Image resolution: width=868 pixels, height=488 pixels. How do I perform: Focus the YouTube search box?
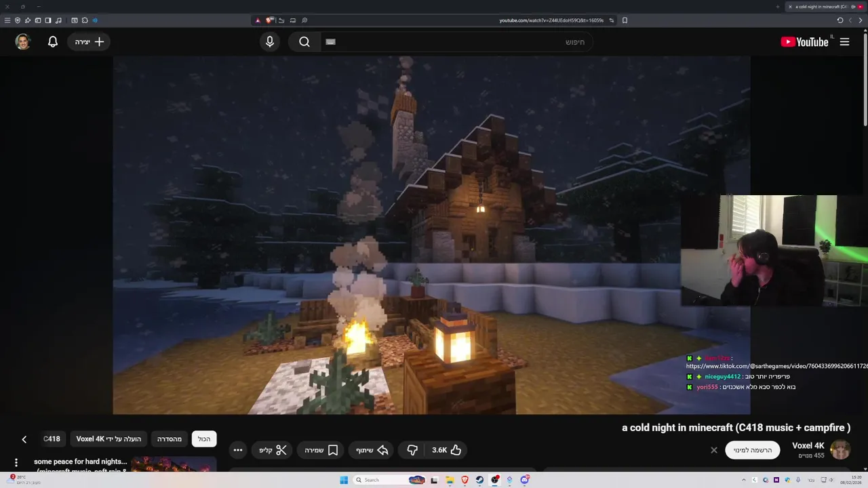[x=456, y=42]
